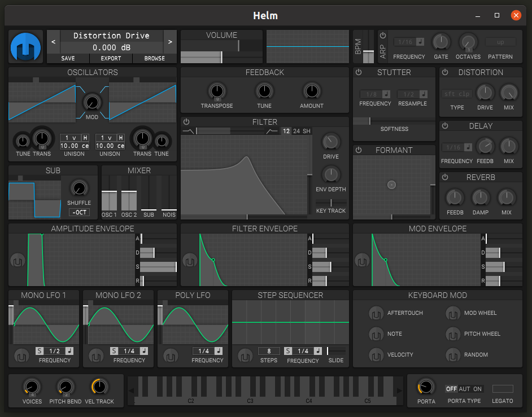Enable the Distortion power toggle
The height and width of the screenshot is (417, 532).
tap(445, 72)
